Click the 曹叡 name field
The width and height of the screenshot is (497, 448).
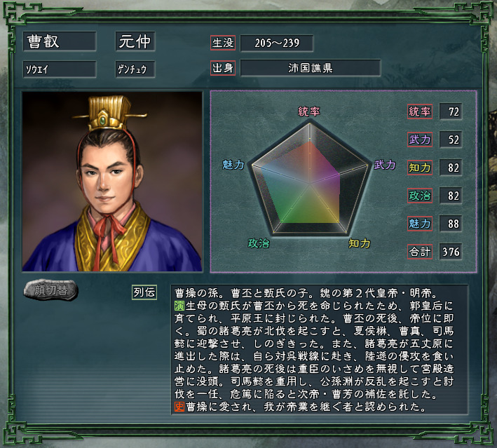60,41
